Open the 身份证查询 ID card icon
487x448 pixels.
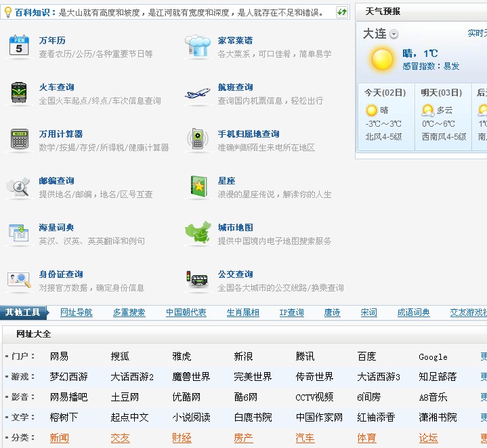tap(19, 280)
